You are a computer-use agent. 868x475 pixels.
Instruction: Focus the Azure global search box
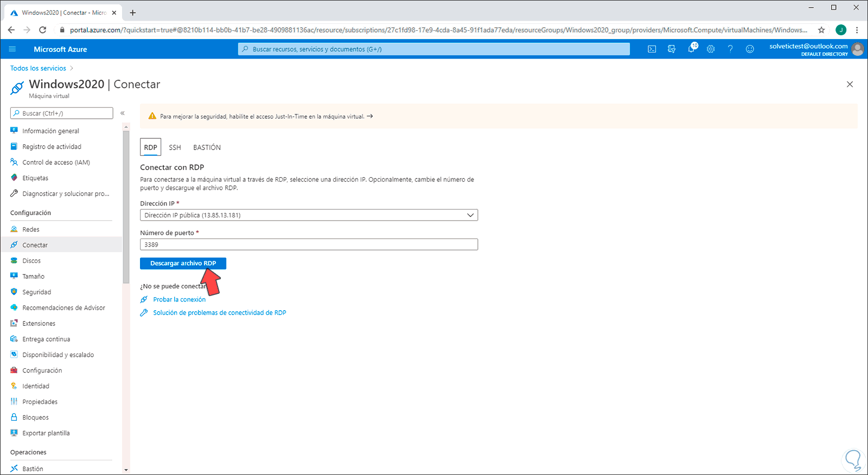click(434, 49)
